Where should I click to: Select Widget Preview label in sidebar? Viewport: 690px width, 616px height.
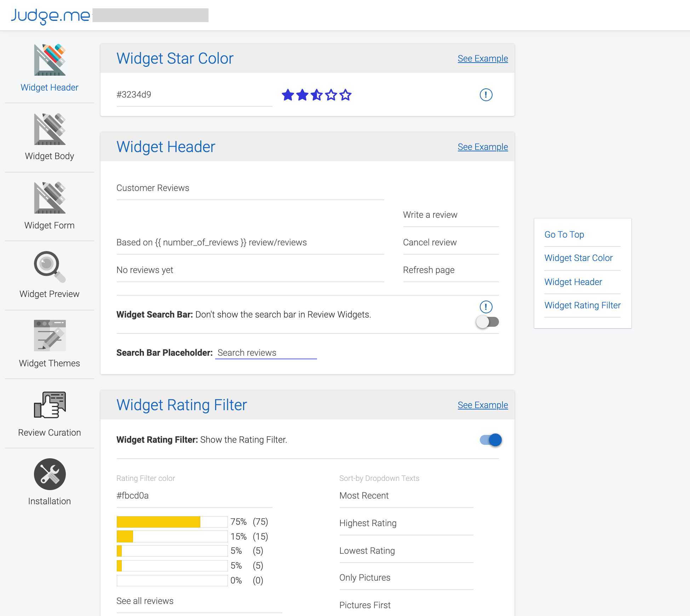point(50,294)
